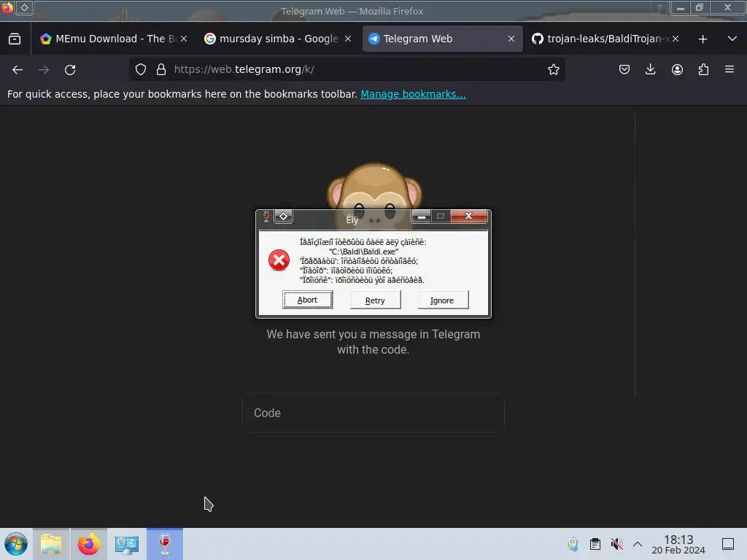Click the Wine taskbar icon
Image resolution: width=747 pixels, height=560 pixels.
click(165, 544)
